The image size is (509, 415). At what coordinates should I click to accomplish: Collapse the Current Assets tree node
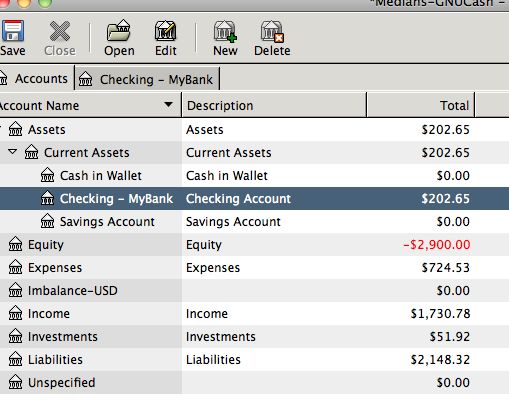tap(13, 152)
